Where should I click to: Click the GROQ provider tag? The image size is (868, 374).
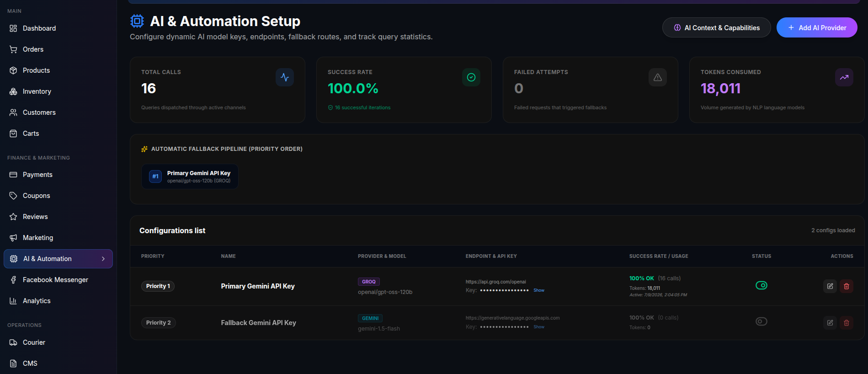[x=369, y=282]
